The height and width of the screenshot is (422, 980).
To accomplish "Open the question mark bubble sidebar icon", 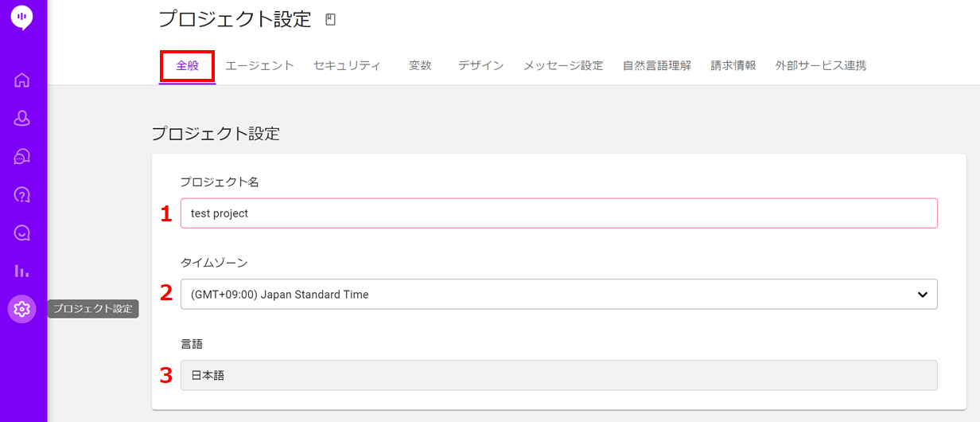I will tap(22, 194).
